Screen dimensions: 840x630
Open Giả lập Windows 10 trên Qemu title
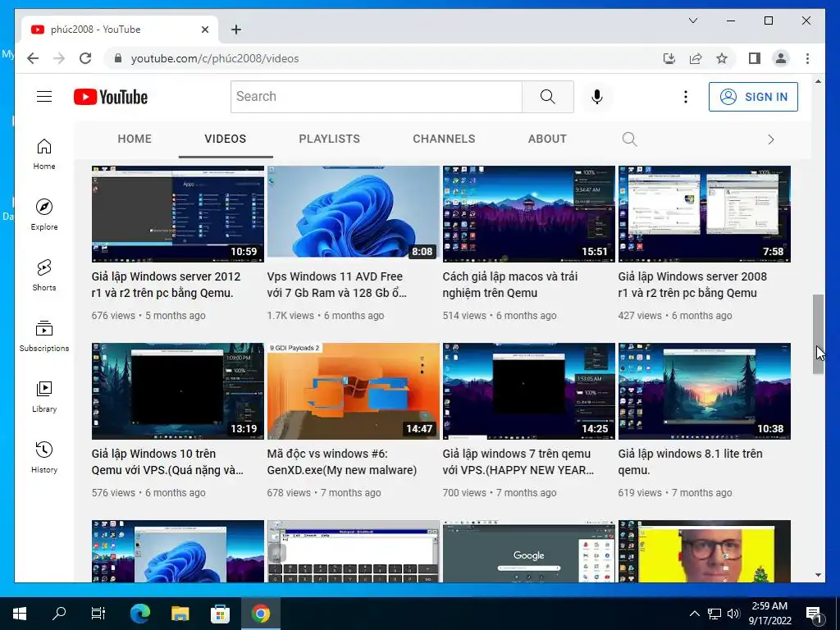[167, 462]
